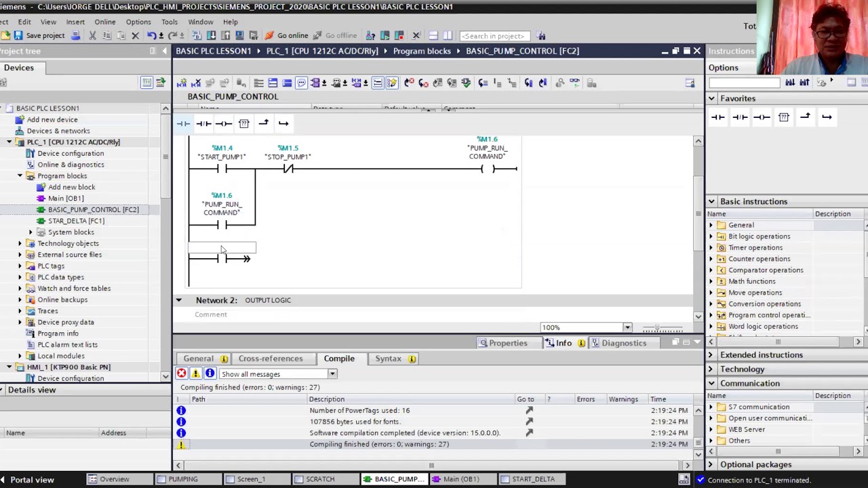Viewport: 868px width, 488px height.
Task: Toggle the warnings filter in the Compile tab
Action: coord(196,373)
